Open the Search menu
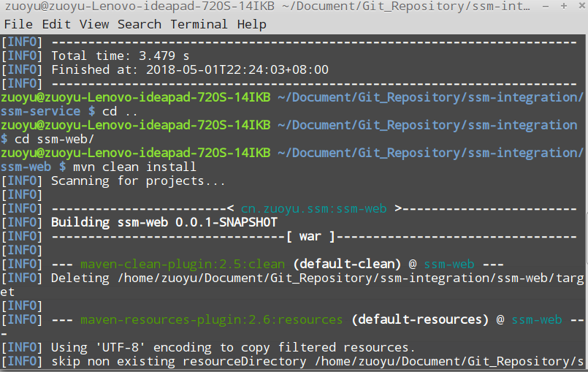The height and width of the screenshot is (372, 588). pos(139,24)
